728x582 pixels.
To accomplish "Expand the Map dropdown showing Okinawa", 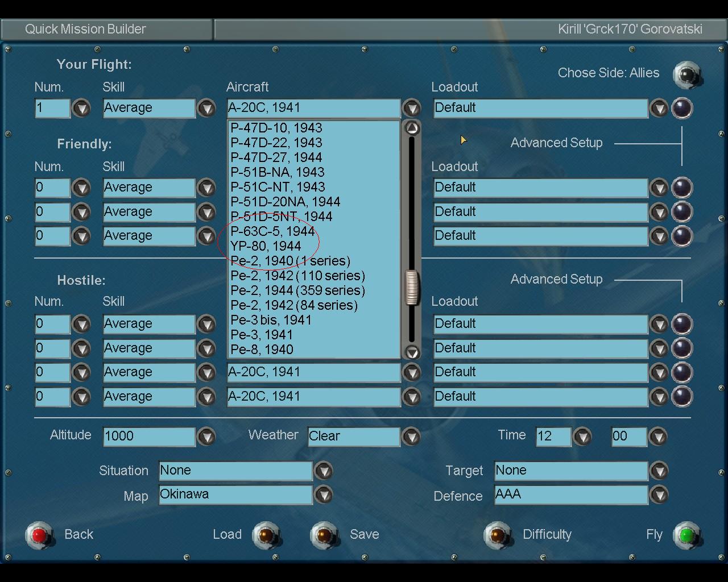I will 323,495.
